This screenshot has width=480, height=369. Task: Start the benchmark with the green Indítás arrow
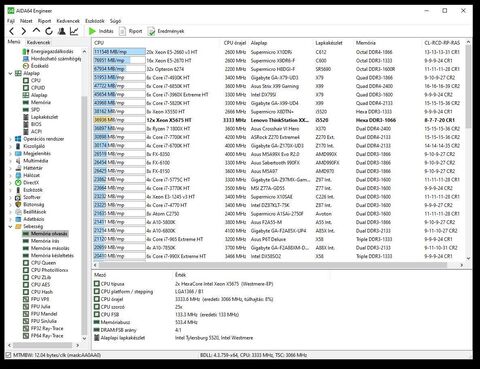point(92,31)
